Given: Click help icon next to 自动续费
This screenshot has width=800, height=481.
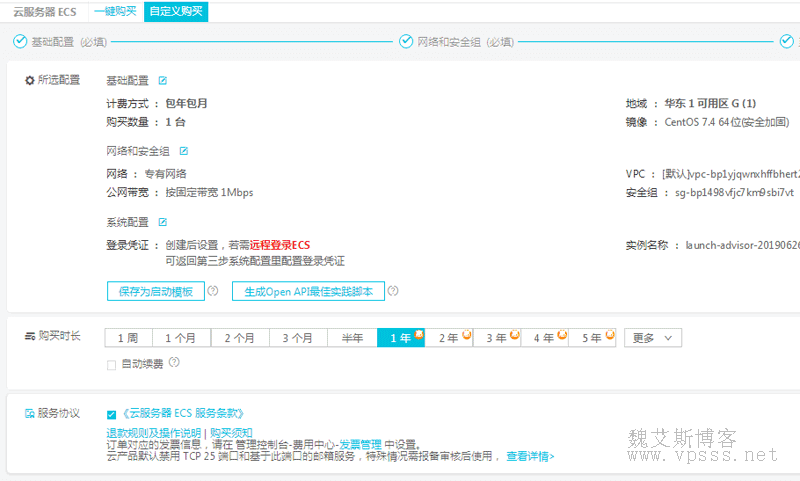Looking at the screenshot, I should click(x=174, y=363).
